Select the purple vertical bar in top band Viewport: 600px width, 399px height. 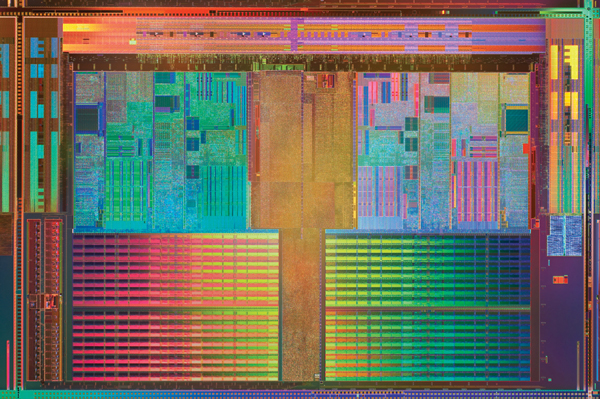tap(294, 34)
